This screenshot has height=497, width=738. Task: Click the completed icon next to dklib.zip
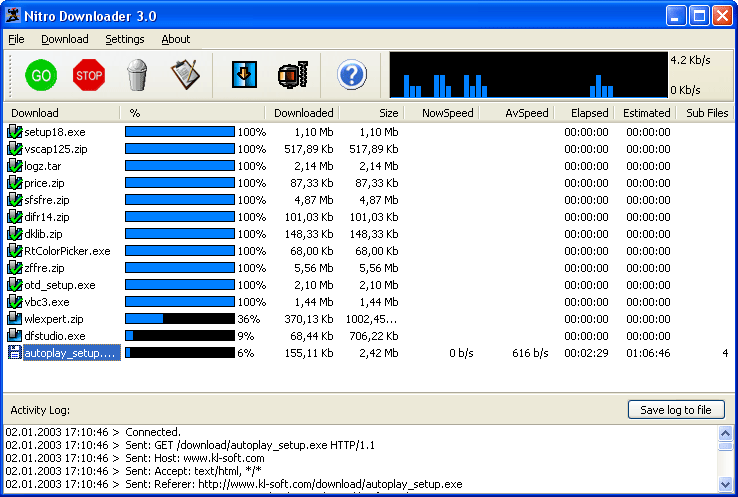(15, 233)
